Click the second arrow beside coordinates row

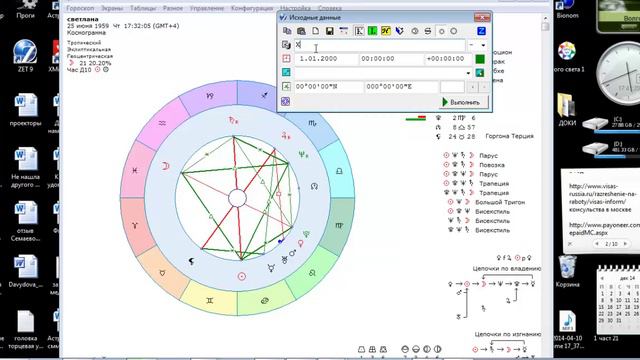click(x=484, y=87)
